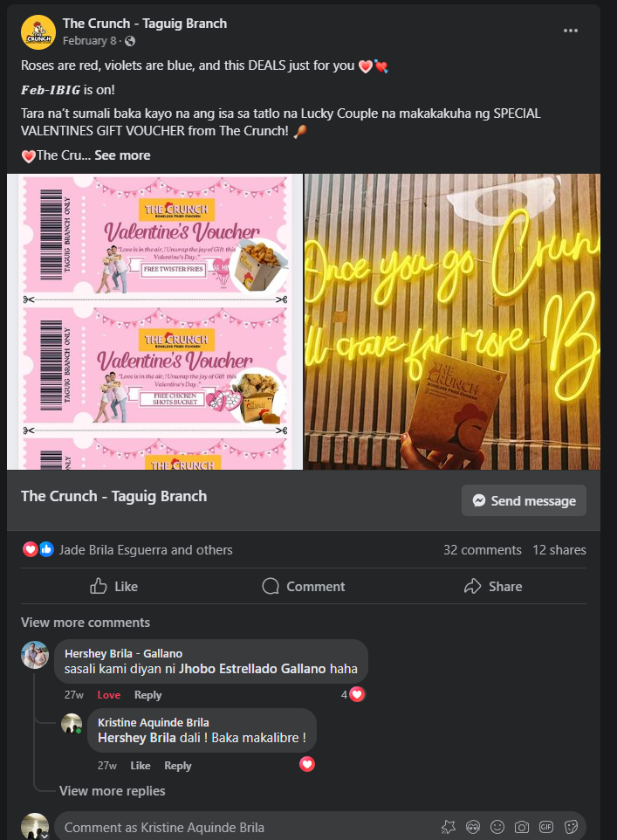
Task: Expand View more replies
Action: 112,791
